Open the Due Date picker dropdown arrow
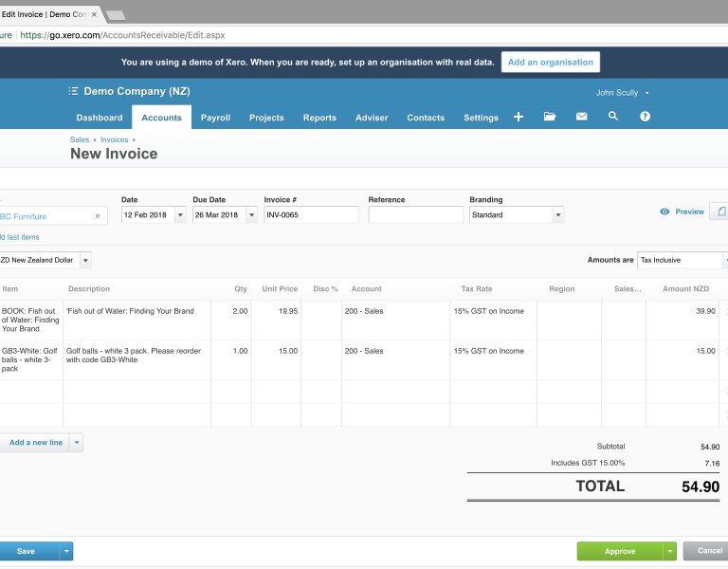This screenshot has height=569, width=728. coord(251,215)
